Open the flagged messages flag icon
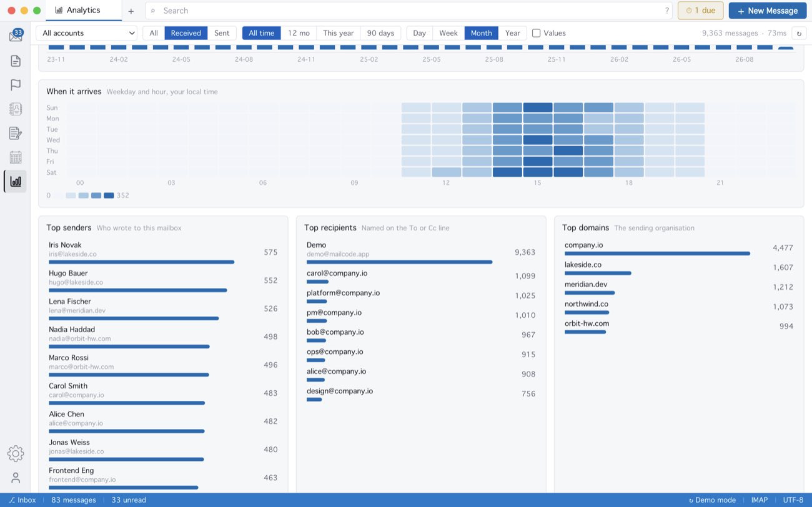Screen dimensions: 812x507 16,85
